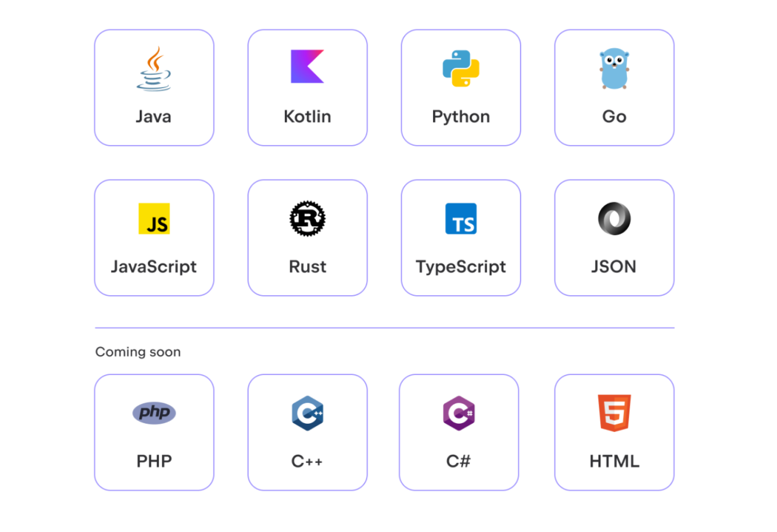Select the Kotlin language card
The image size is (777, 532).
coord(307,87)
